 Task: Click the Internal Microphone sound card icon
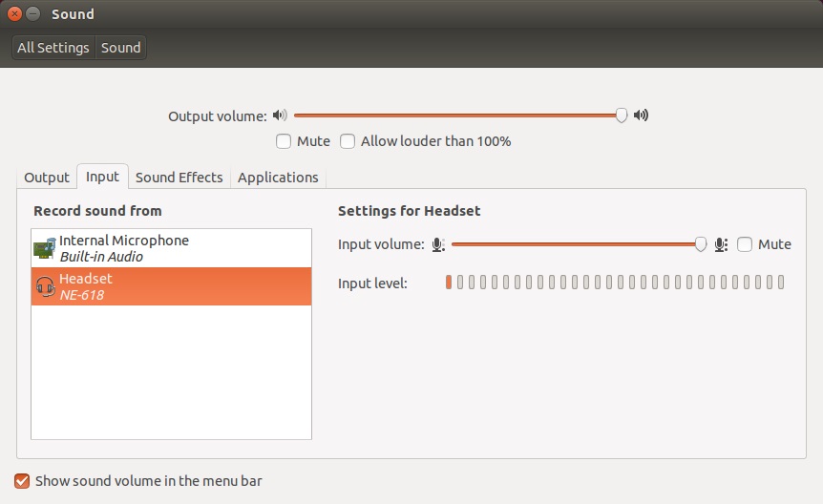(44, 248)
